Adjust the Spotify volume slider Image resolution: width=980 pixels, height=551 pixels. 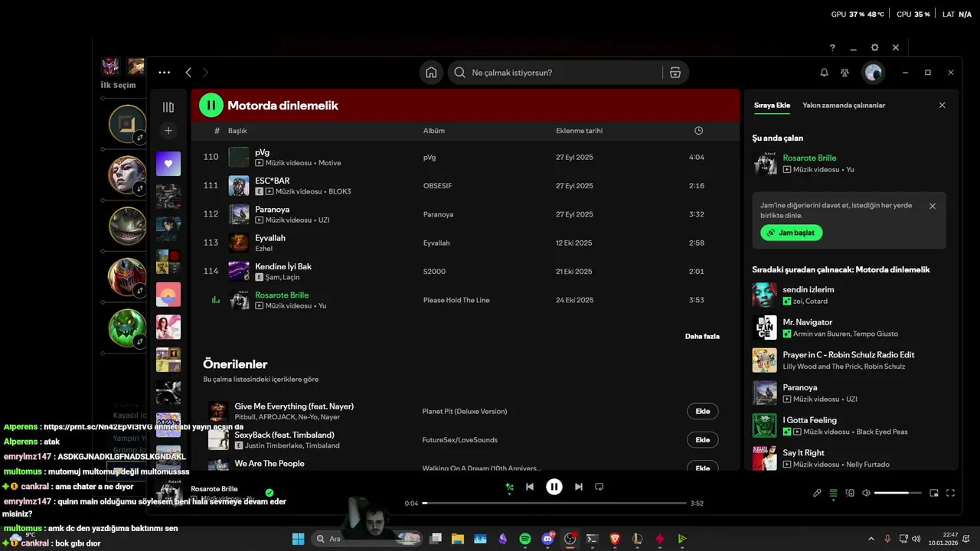click(897, 493)
